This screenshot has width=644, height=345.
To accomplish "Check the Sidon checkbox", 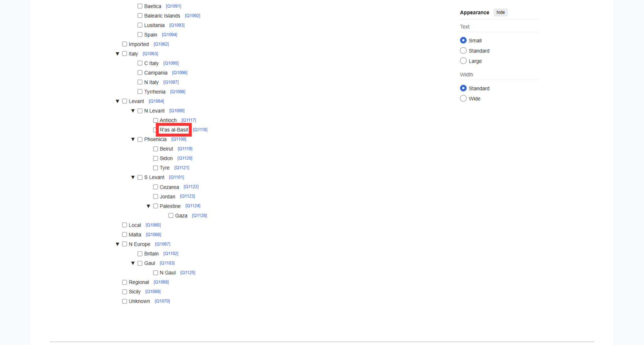I will (x=155, y=158).
